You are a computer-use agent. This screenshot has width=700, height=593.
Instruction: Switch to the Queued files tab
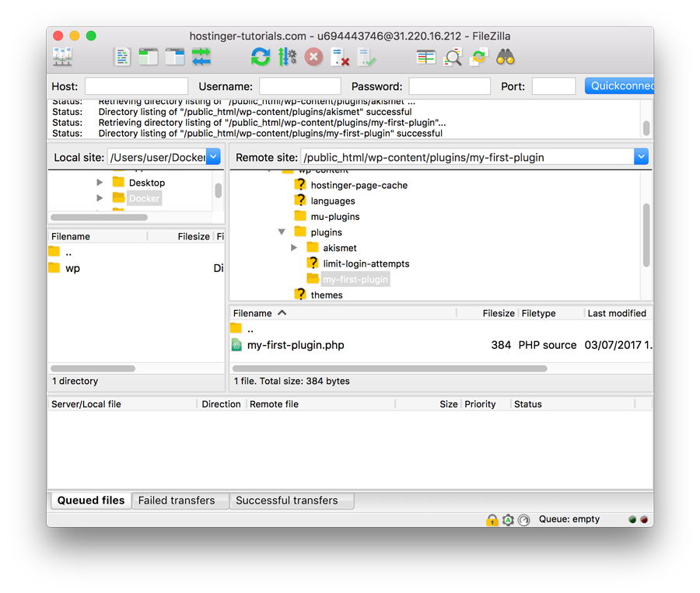91,501
